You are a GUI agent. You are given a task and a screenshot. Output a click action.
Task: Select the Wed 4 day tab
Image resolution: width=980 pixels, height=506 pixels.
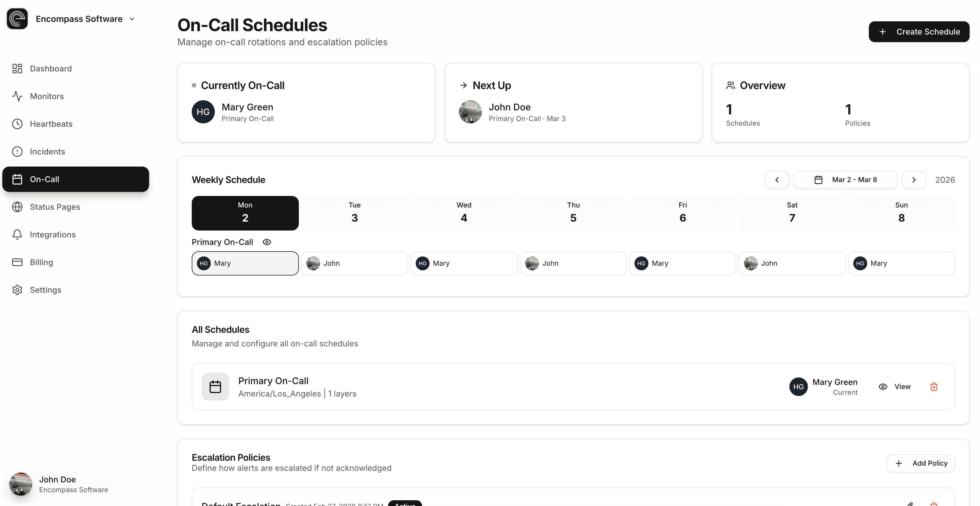click(464, 213)
